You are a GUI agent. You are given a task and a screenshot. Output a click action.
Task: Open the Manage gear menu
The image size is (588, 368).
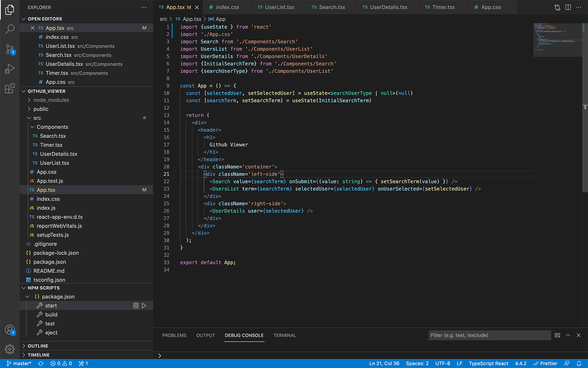pyautogui.click(x=10, y=349)
